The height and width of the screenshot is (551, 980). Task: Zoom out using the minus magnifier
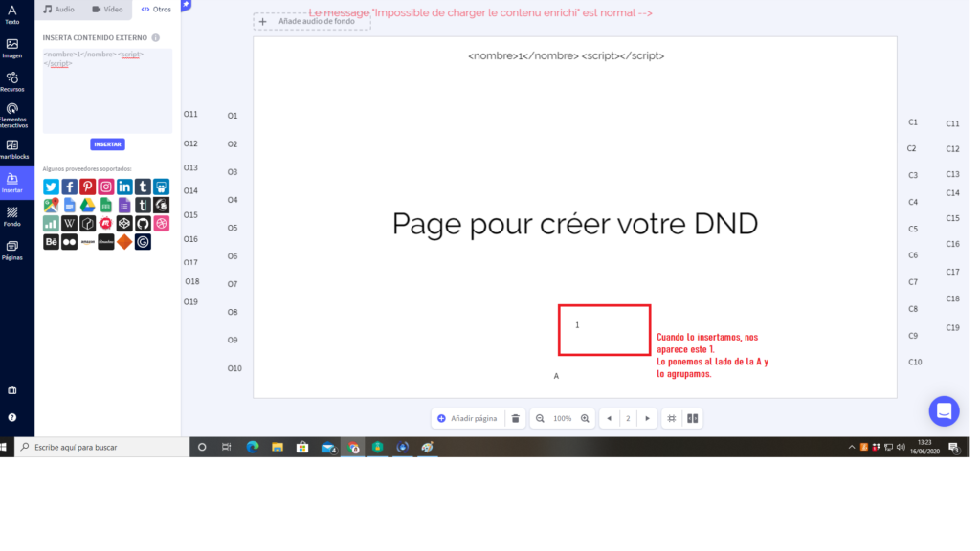coord(540,418)
